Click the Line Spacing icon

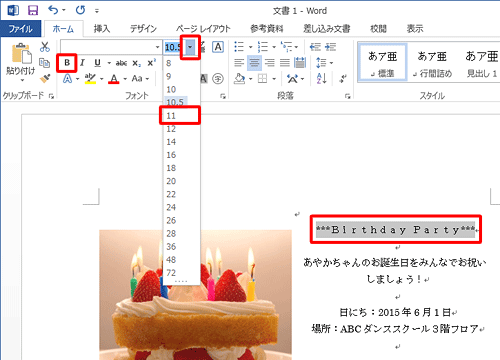321,63
